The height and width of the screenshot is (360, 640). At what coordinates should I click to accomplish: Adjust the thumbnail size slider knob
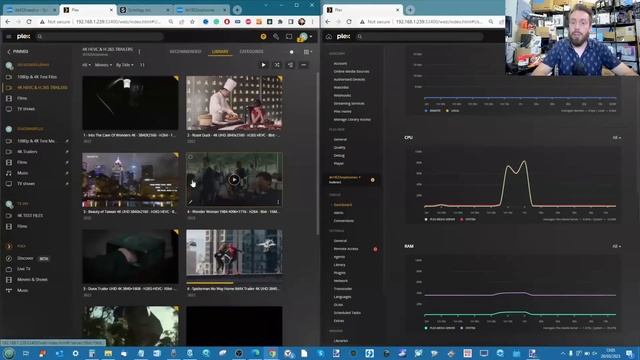click(291, 52)
